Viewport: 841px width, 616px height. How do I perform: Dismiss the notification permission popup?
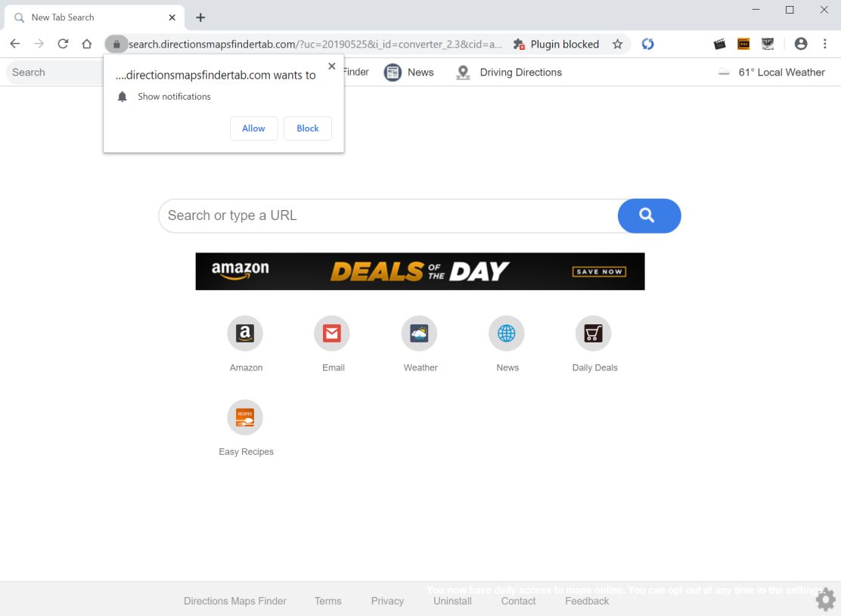[x=331, y=66]
